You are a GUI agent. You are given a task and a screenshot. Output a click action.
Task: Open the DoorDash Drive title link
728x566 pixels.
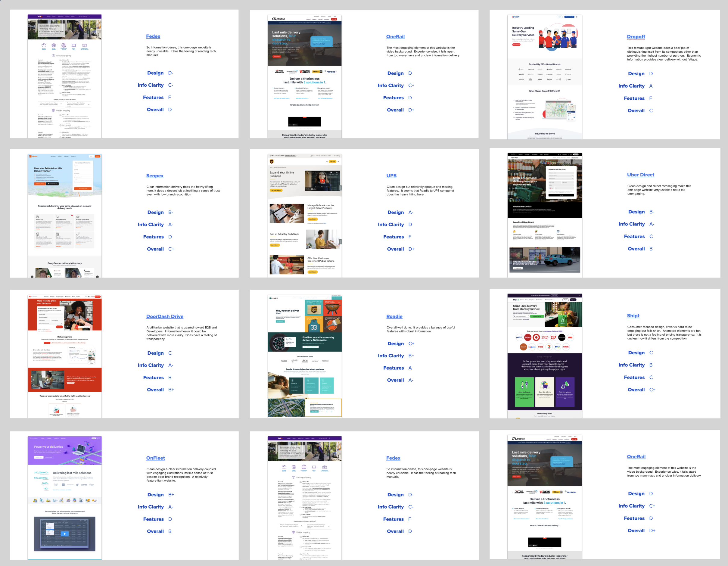tap(165, 316)
